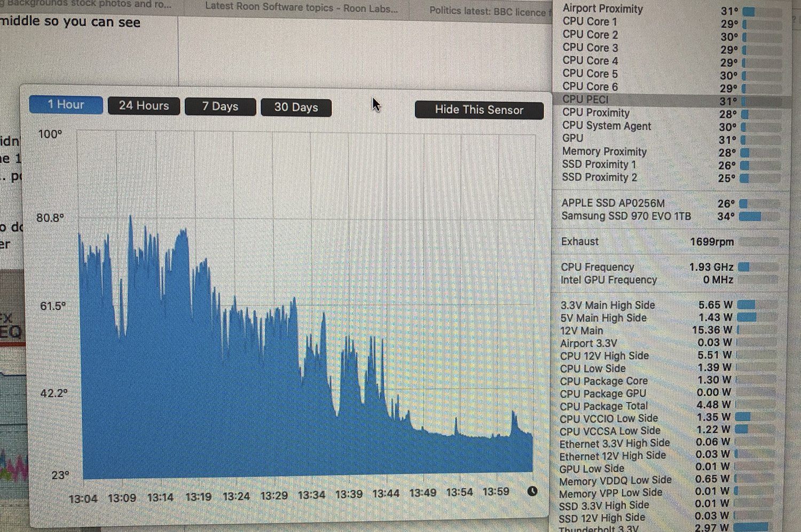Select the Memory Proximity sensor row
Image resolution: width=801 pixels, height=532 pixels.
[671, 152]
